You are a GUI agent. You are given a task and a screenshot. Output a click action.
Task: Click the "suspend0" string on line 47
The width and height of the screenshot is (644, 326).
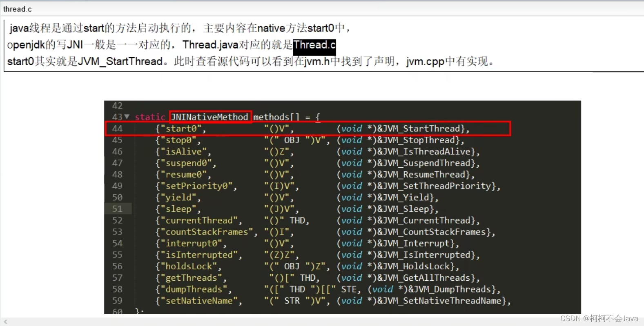[x=186, y=163]
